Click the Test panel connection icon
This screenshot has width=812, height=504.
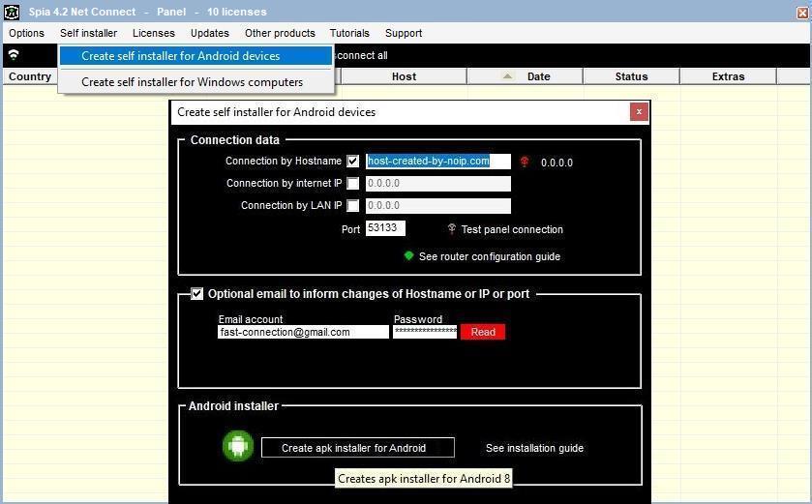coord(452,228)
